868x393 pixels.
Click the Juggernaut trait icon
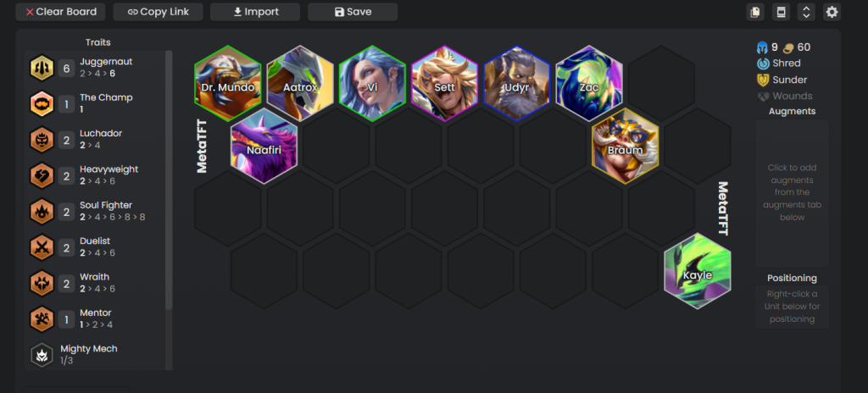pos(42,68)
